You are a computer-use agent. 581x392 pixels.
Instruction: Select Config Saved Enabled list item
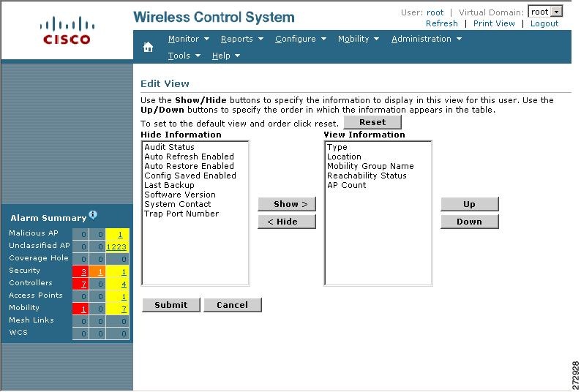[190, 176]
